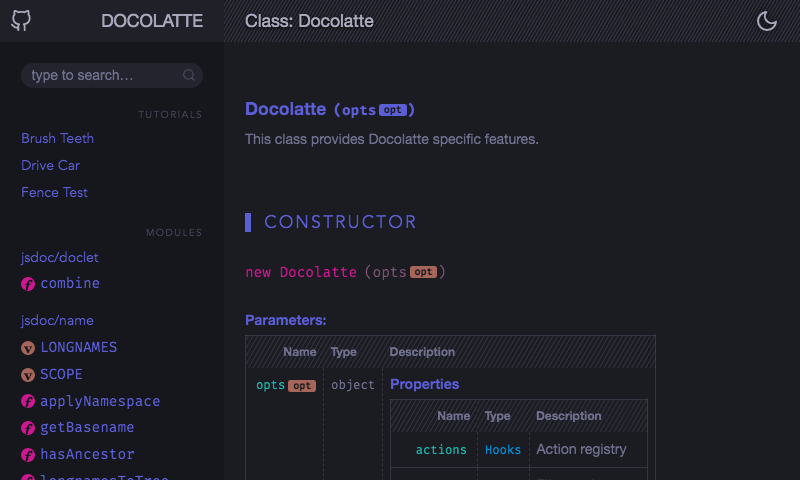800x480 pixels.
Task: Click function icon beside hasAncestor
Action: [28, 454]
